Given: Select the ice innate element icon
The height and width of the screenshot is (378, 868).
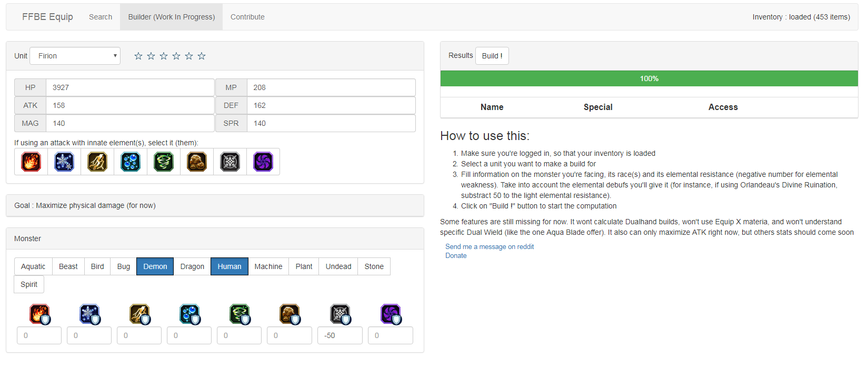Looking at the screenshot, I should (x=64, y=162).
